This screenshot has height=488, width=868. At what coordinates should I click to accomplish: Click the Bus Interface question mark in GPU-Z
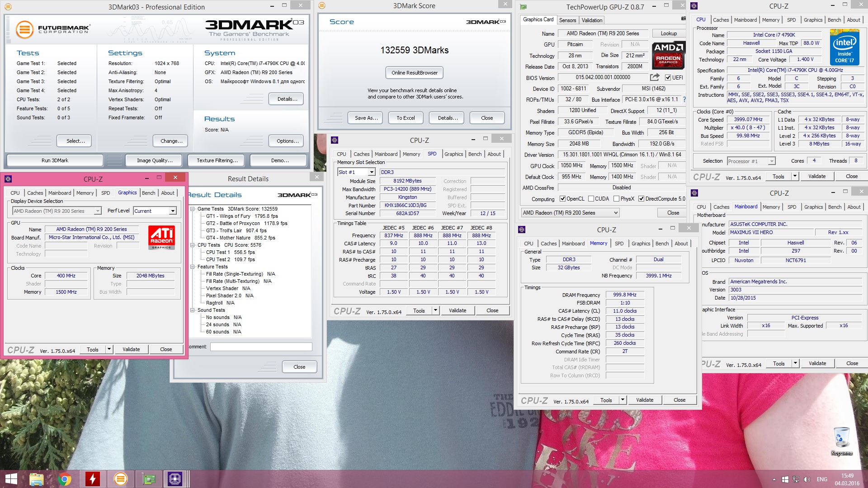coord(684,99)
